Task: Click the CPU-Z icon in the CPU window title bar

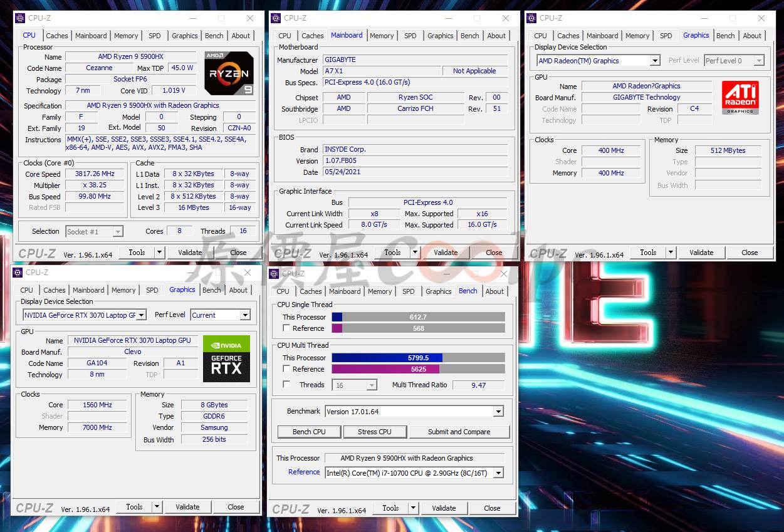Action: point(20,18)
